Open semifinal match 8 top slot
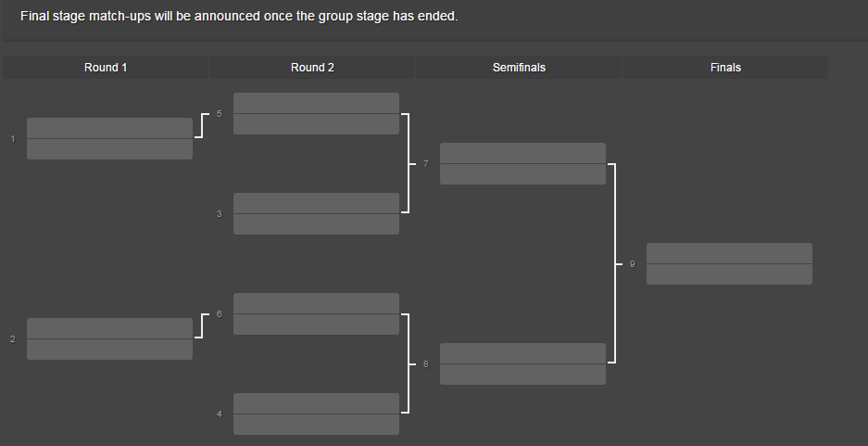Screen dimensions: 868x446 pos(522,353)
